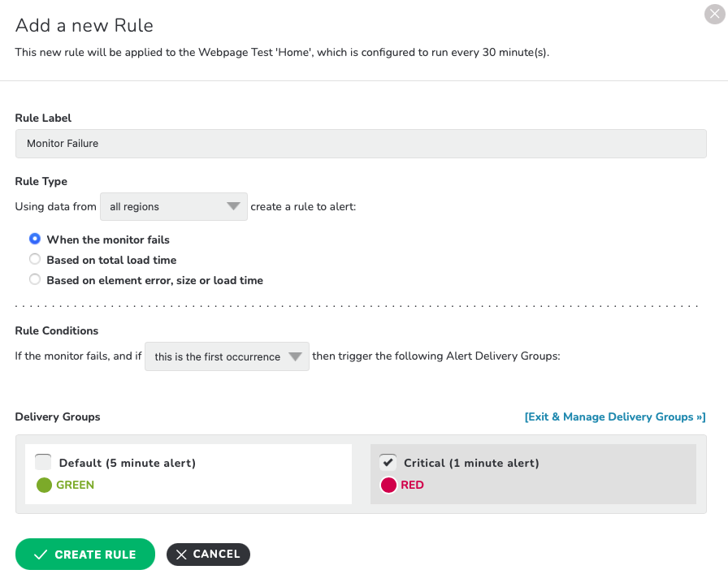Select the Critical delivery group card
The height and width of the screenshot is (587, 728).
533,474
